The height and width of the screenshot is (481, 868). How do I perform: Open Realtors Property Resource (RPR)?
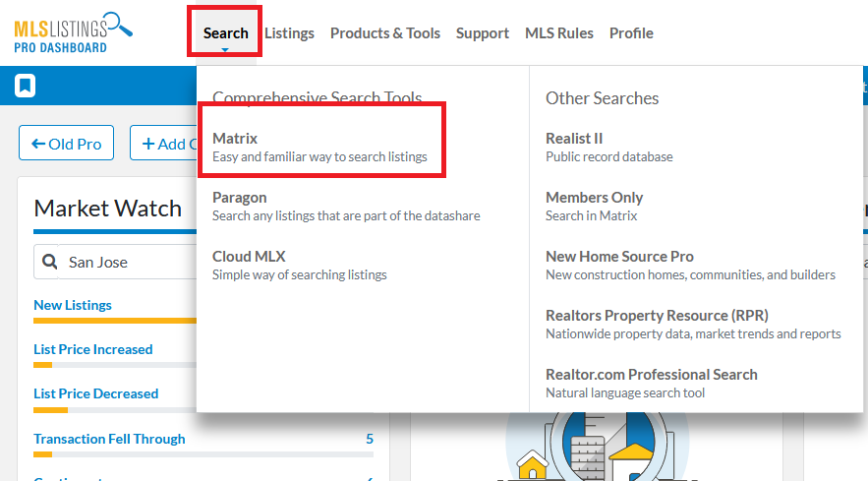point(693,325)
